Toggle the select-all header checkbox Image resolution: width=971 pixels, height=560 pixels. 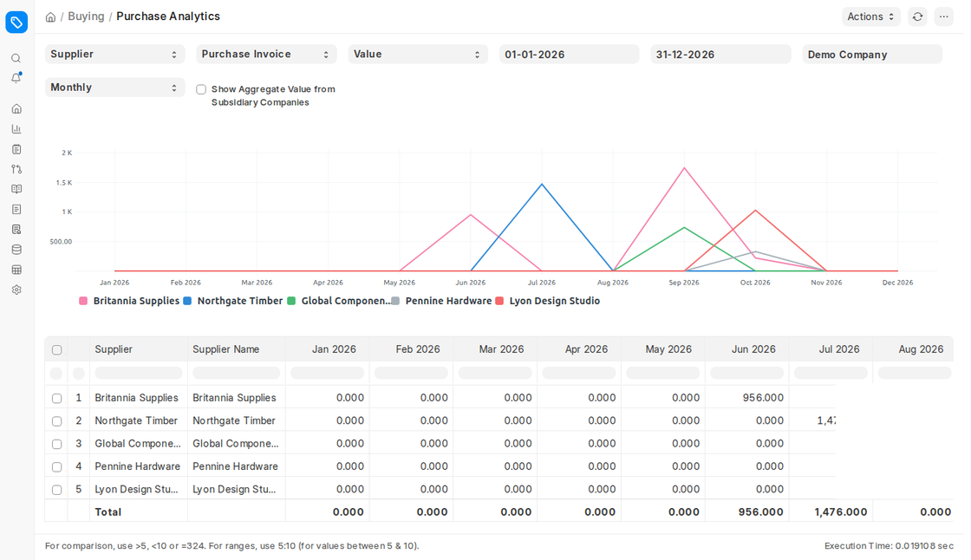[57, 350]
